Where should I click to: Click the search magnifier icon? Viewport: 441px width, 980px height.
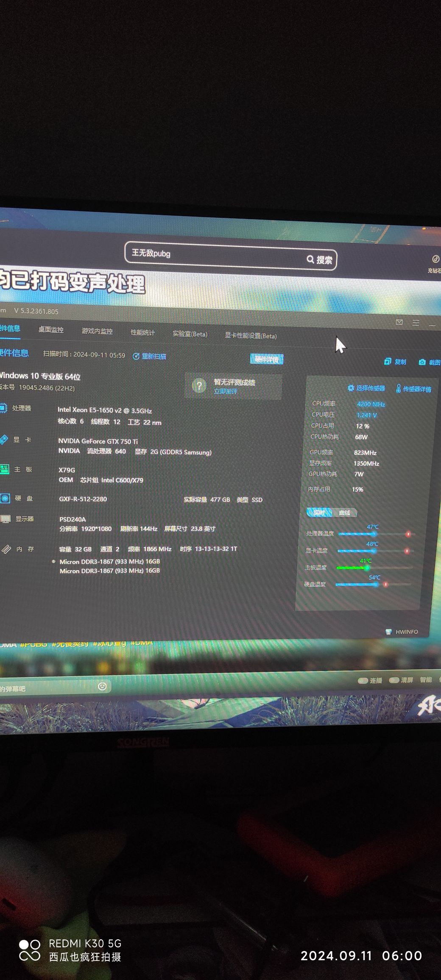[x=310, y=259]
